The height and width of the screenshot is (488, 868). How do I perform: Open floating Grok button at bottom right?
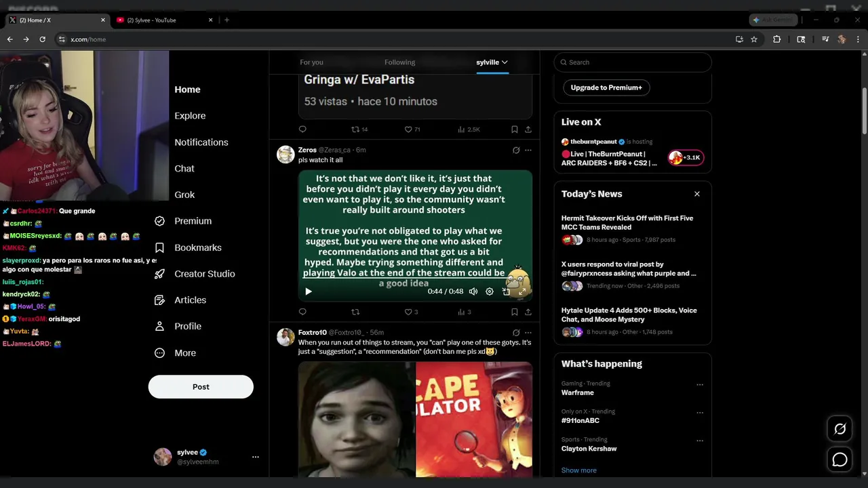[x=840, y=429]
